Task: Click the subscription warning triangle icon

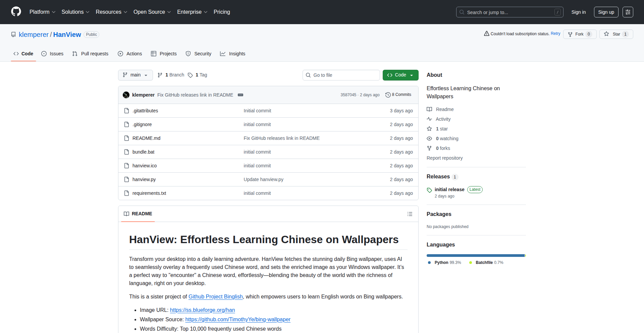Action: click(x=486, y=34)
